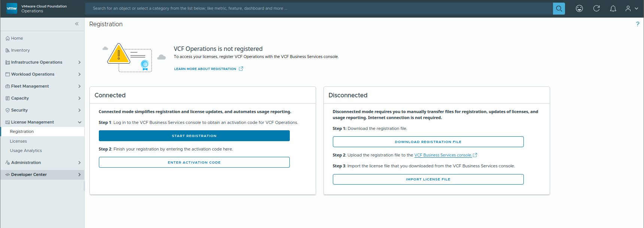Click external link icon after Services console
The image size is (644, 228).
pos(475,155)
